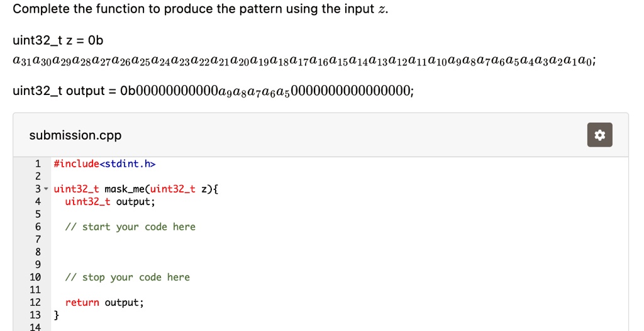Click the "// stop your code here" comment

(128, 278)
